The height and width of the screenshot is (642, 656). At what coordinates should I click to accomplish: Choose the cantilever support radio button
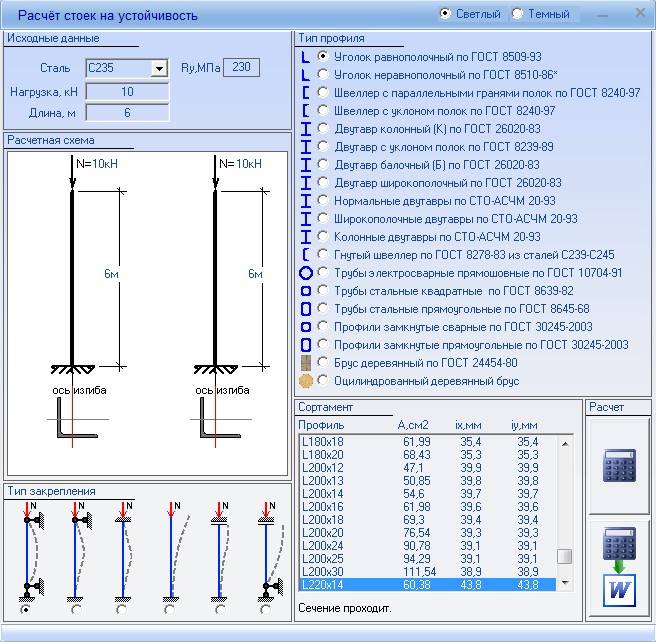point(169,609)
